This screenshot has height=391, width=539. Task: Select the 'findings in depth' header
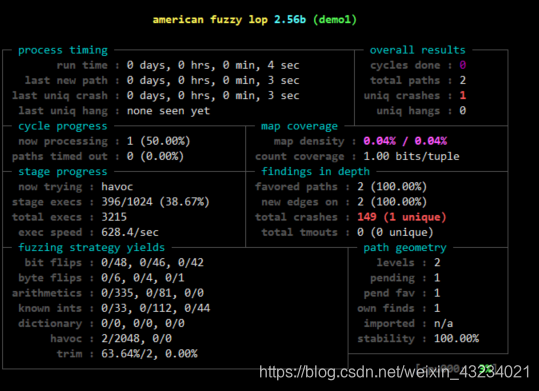pos(316,172)
